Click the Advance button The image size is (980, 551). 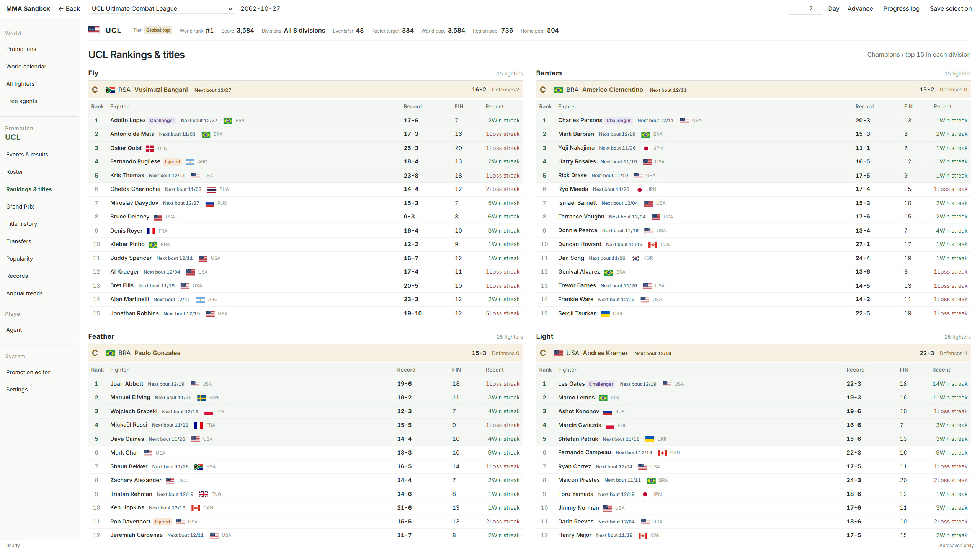pyautogui.click(x=860, y=8)
